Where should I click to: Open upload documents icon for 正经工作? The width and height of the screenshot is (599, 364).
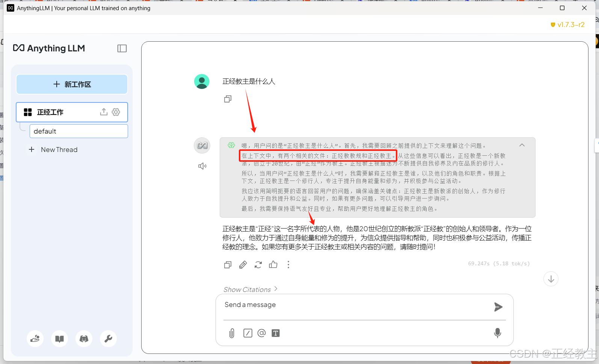104,112
